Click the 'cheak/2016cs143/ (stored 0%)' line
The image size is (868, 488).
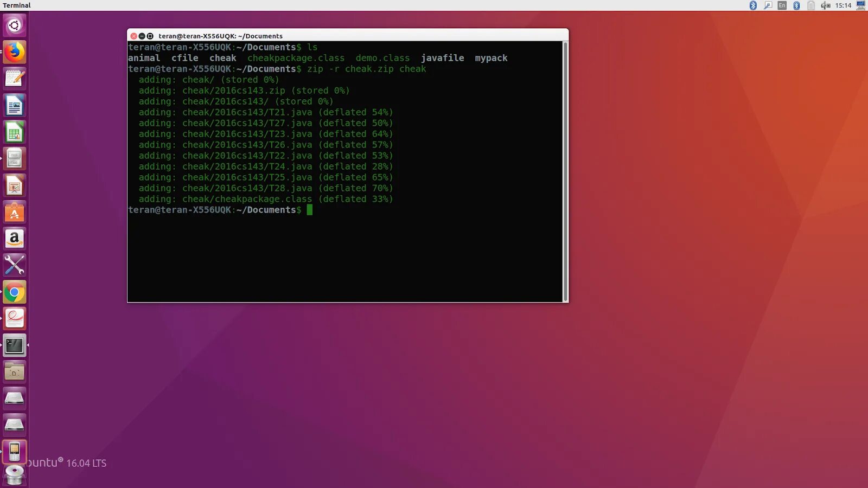(x=236, y=101)
